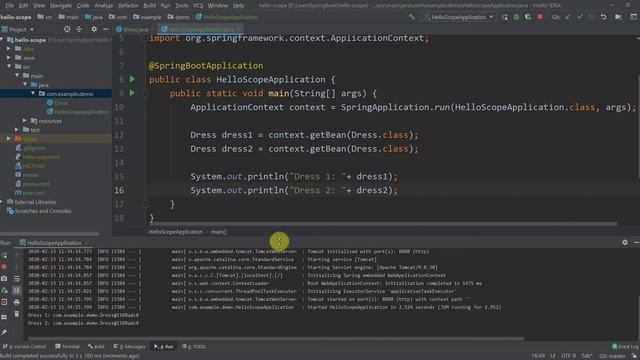Collapse the main folder
640x360 pixels.
[x=17, y=76]
